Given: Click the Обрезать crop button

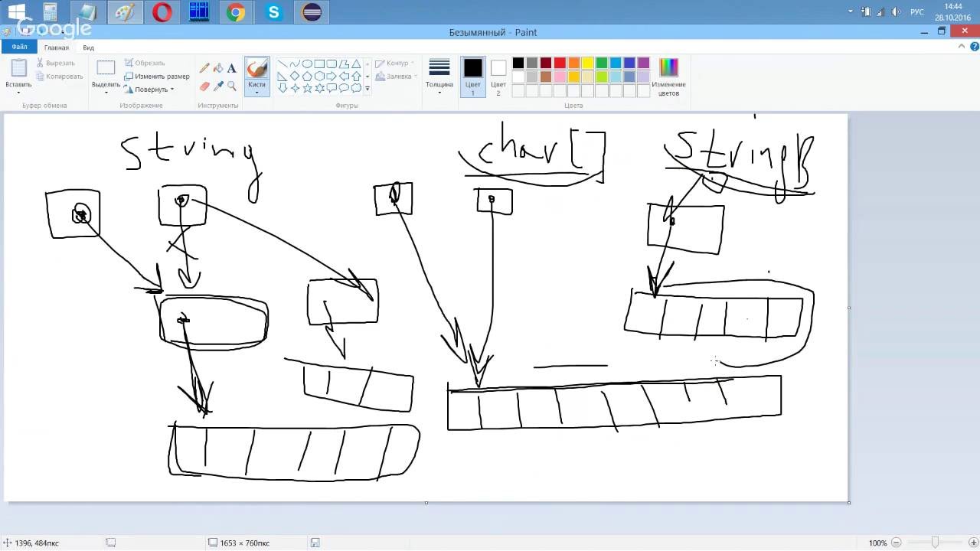Looking at the screenshot, I should point(144,63).
